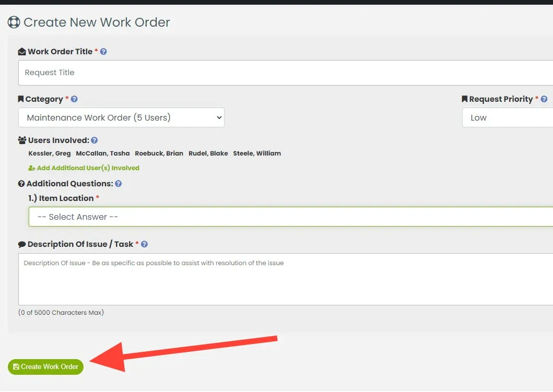Screen dimensions: 553x392
Task: Click the Users Involved: label text
Action: 58,140
